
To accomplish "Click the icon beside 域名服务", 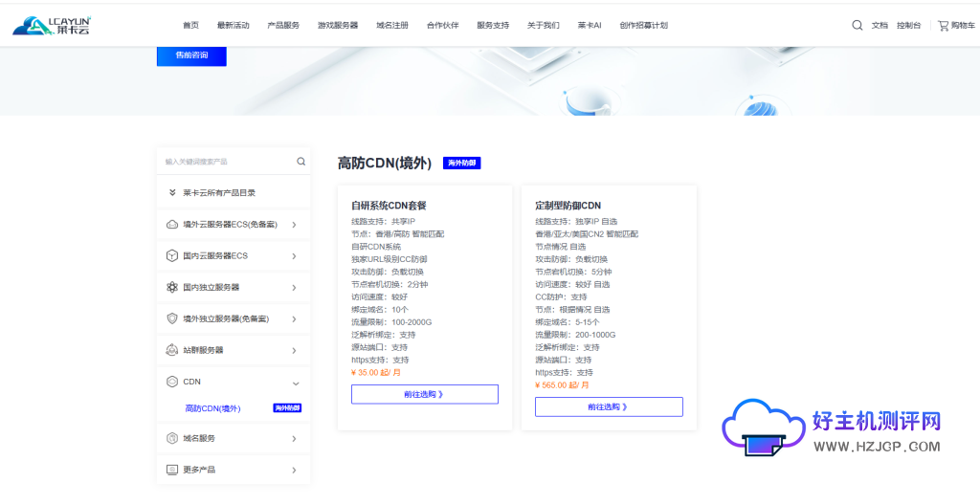I will 172,438.
